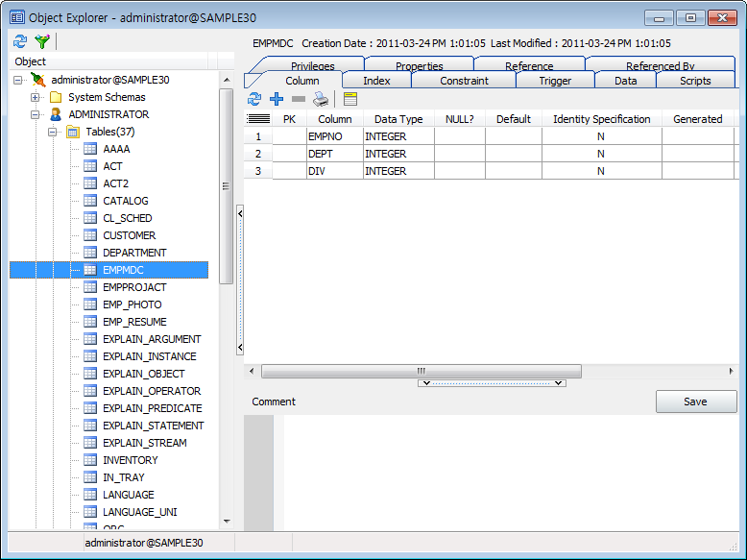Collapse left panel with upper splitter arrow
The width and height of the screenshot is (747, 560).
240,213
